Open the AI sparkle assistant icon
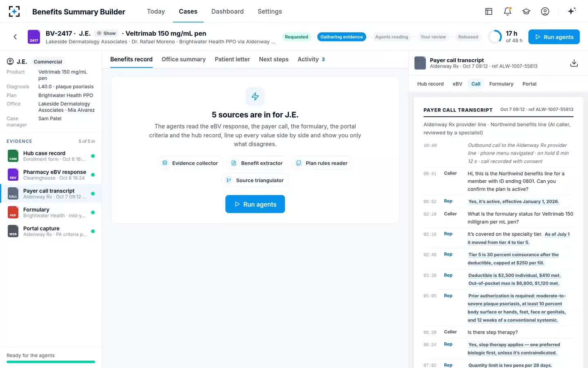Screen dimensions: 588x368 (x=572, y=11)
